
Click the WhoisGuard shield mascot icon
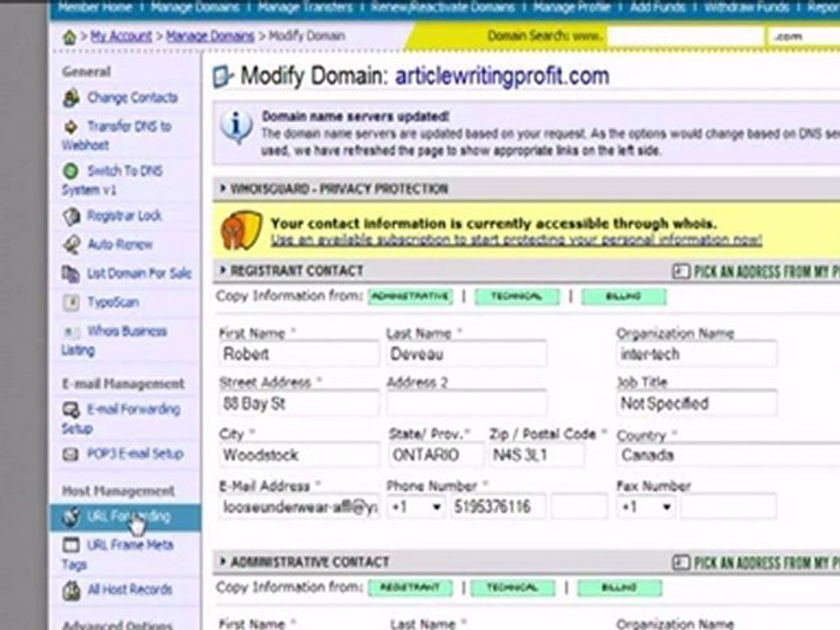tap(241, 230)
